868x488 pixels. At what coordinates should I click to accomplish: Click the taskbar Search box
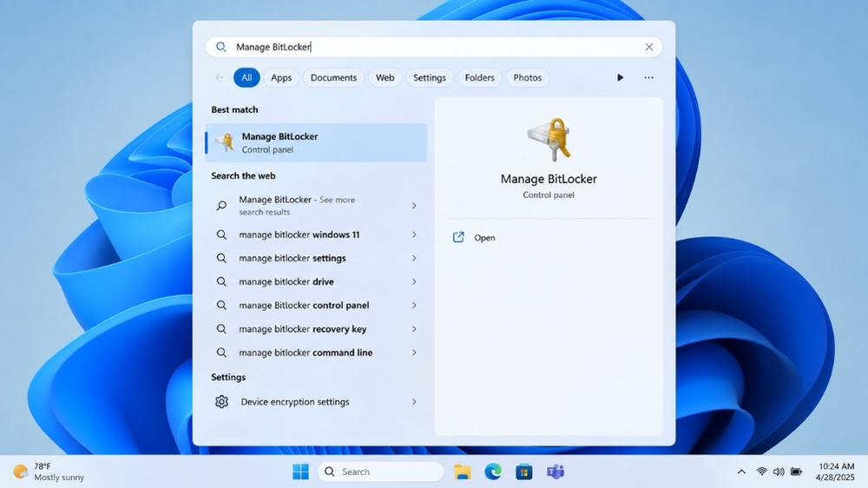coord(381,472)
